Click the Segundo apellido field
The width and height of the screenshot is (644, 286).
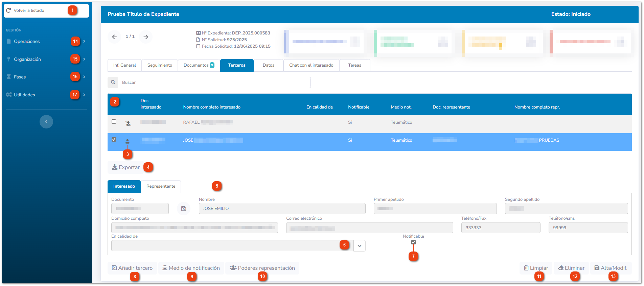pos(566,209)
